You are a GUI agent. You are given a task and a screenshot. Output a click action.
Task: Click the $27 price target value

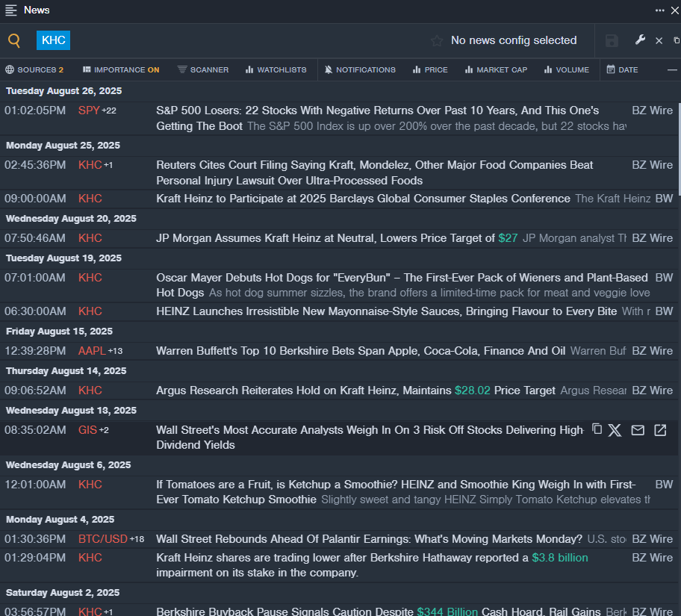(x=508, y=238)
